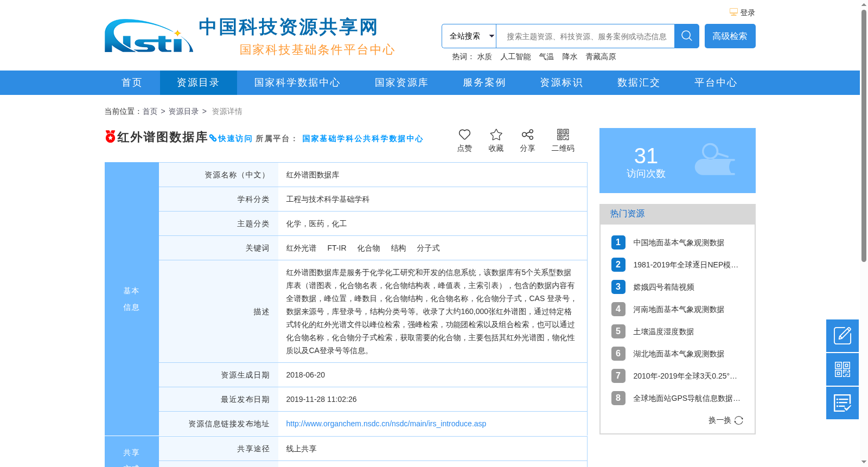Viewport: 868px width, 467px height.
Task: Click the 登录 link
Action: (x=748, y=12)
